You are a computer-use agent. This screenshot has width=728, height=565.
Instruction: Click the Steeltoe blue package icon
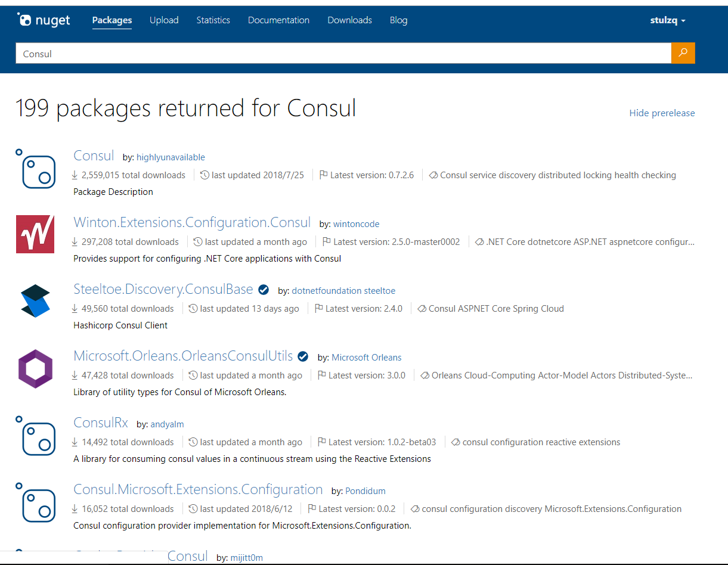(x=35, y=301)
